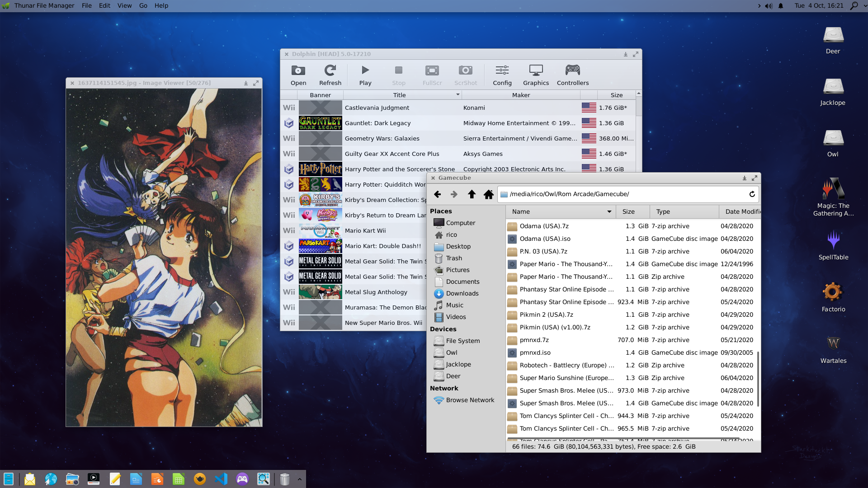Viewport: 868px width, 488px height.
Task: Expand the top panel system tray arrow
Action: pos(759,6)
